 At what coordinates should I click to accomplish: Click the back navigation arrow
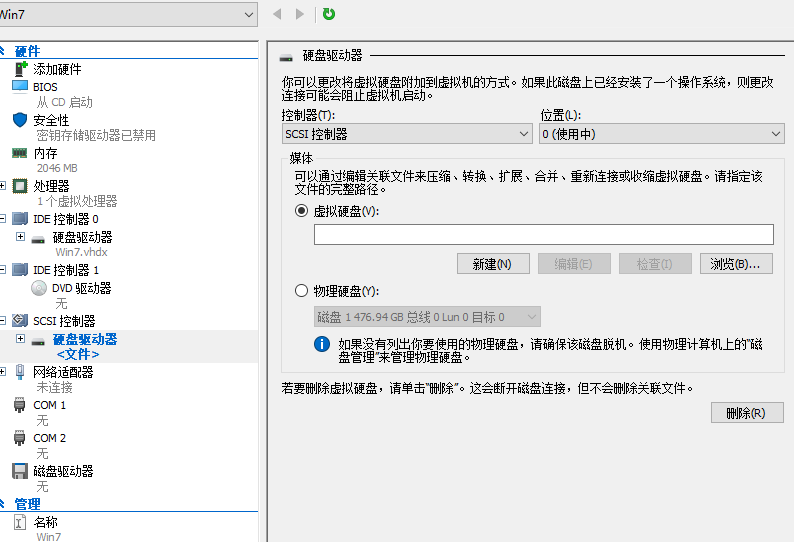coord(277,14)
